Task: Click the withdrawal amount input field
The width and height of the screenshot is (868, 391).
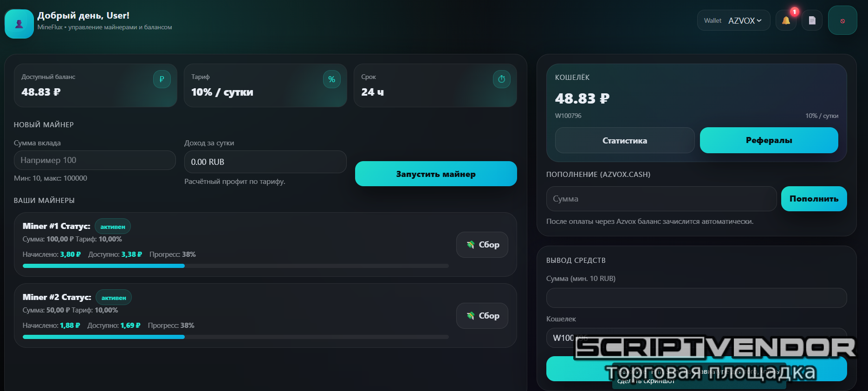Action: pyautogui.click(x=696, y=298)
